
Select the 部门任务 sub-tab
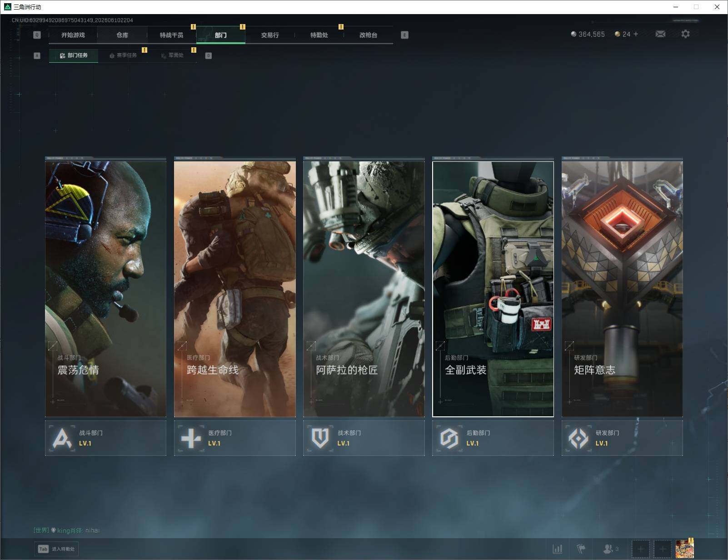click(x=74, y=55)
